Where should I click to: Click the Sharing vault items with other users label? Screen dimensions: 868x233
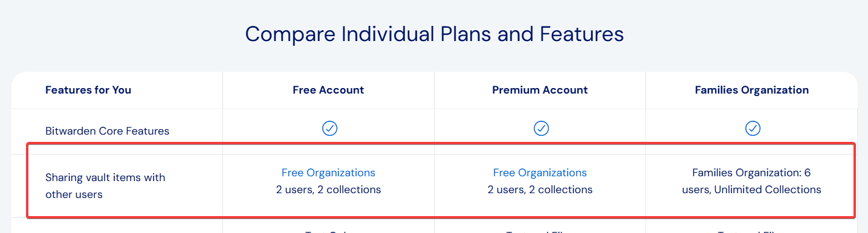coord(105,186)
